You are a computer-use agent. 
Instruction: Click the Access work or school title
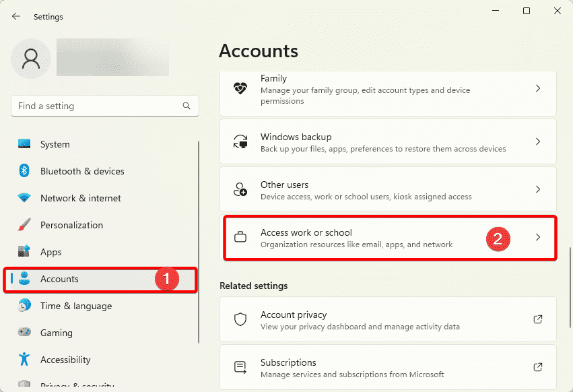point(306,232)
